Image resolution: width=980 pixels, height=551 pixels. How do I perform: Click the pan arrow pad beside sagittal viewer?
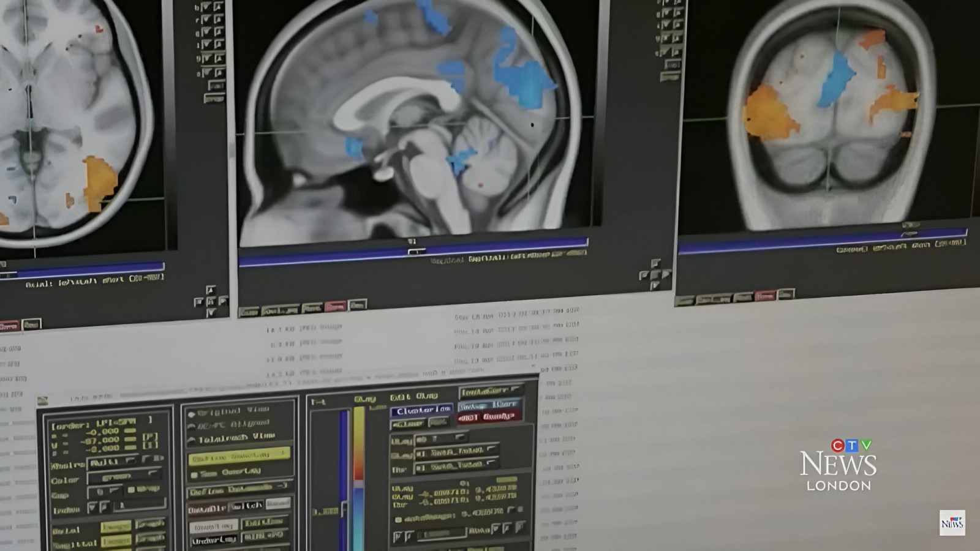click(x=654, y=275)
